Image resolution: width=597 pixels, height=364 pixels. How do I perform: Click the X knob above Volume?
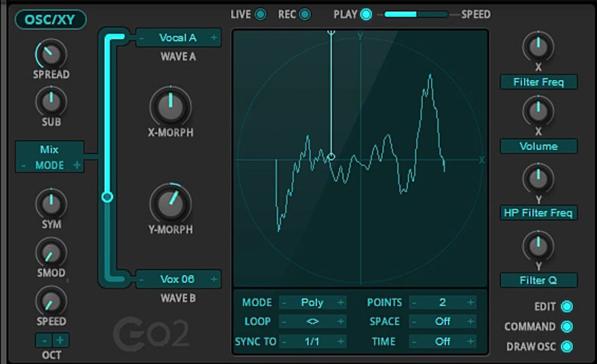(538, 111)
